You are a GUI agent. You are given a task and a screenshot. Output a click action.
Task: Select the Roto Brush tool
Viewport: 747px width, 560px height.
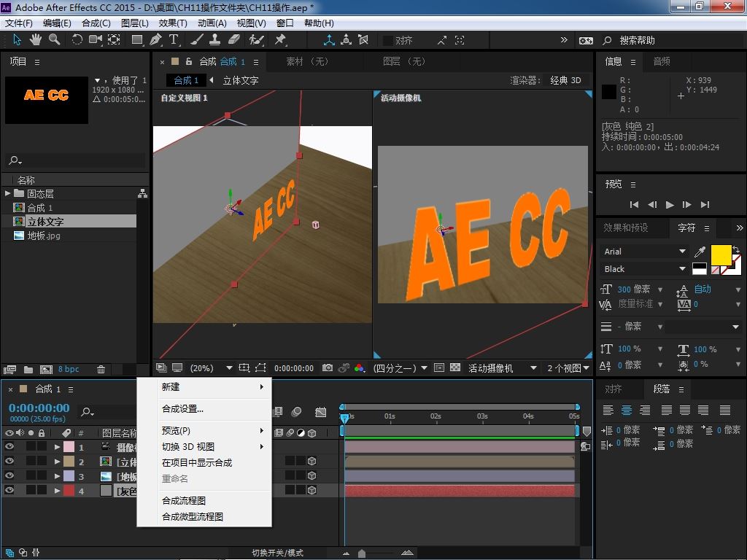pos(256,40)
